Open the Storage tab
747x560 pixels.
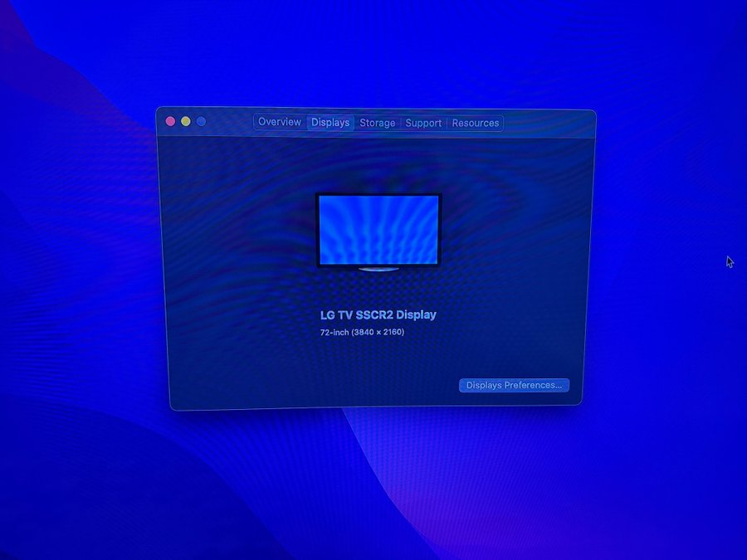[x=377, y=123]
